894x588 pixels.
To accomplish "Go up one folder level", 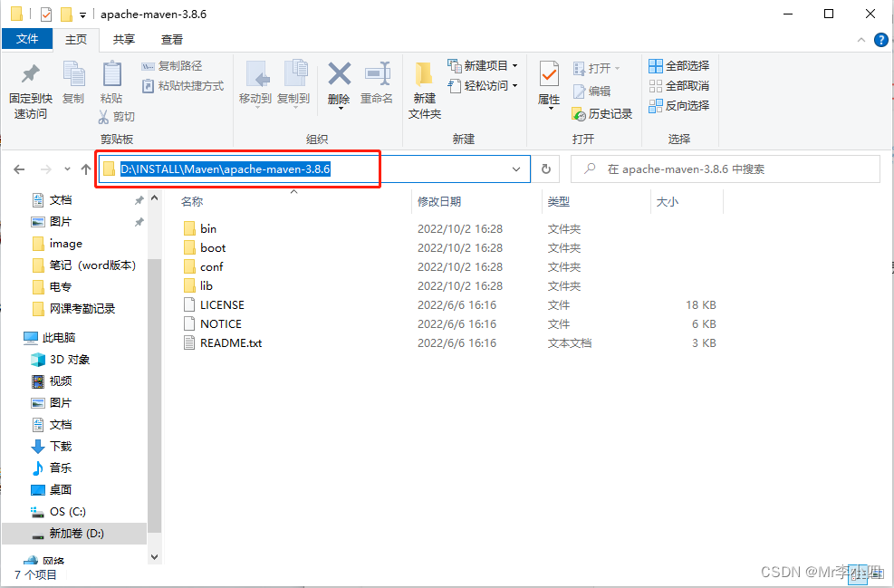I will point(86,169).
